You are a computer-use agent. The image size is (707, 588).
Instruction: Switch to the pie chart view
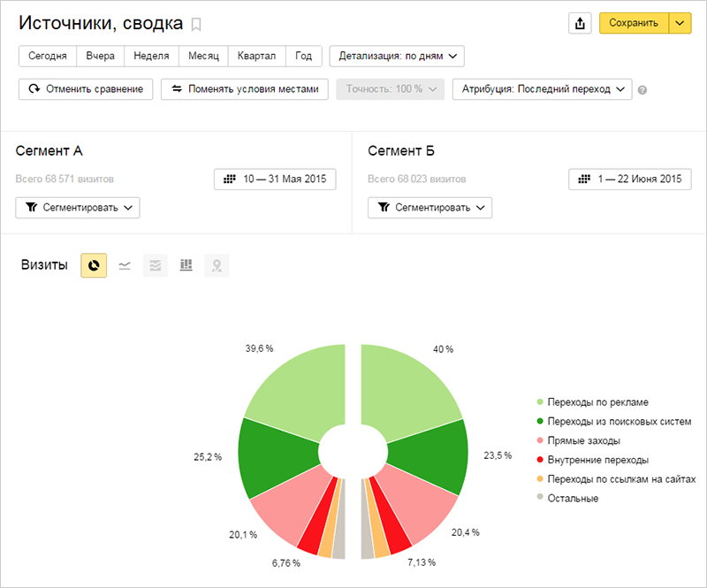(x=94, y=265)
